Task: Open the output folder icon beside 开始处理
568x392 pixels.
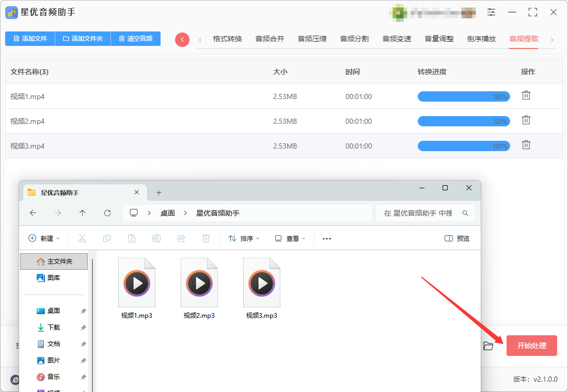Action: pos(488,346)
